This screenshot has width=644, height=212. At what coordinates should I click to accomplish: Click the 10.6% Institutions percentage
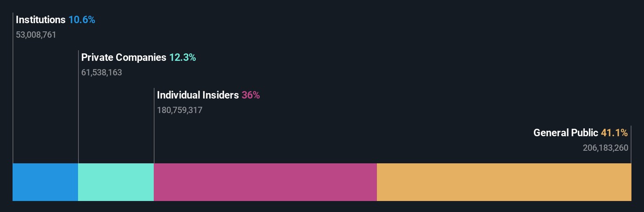point(82,20)
